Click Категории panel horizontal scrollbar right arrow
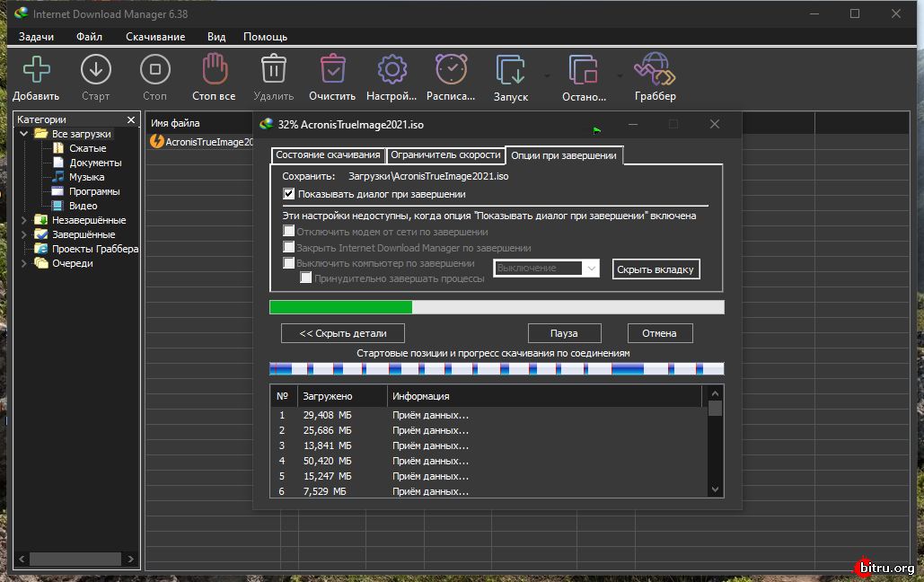The height and width of the screenshot is (582, 924). (131, 559)
